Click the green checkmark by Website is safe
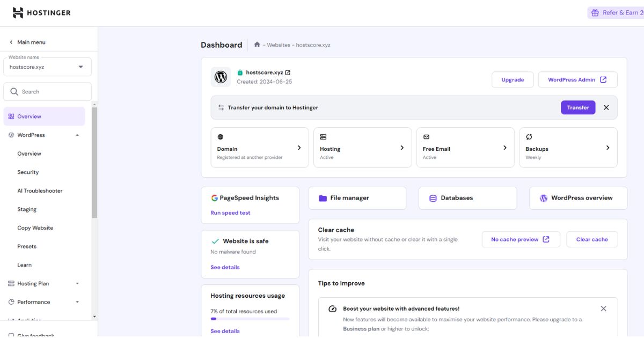This screenshot has width=644, height=338. click(x=215, y=241)
